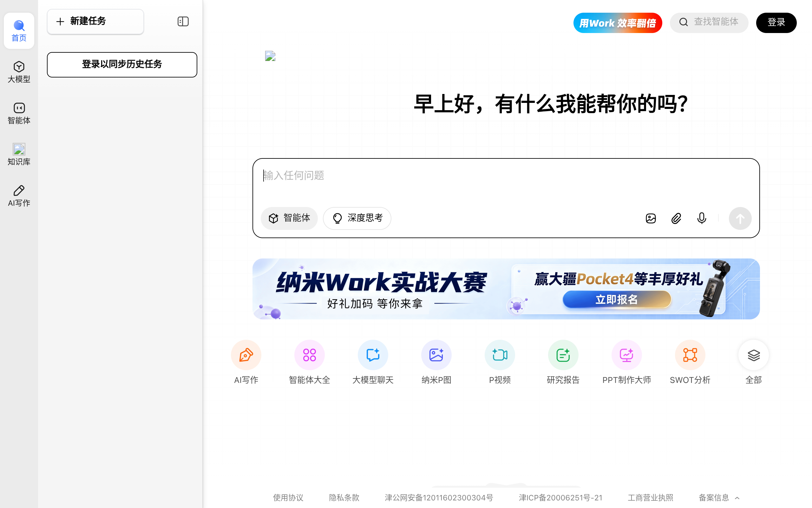The height and width of the screenshot is (508, 812).
Task: Click the paperclip attachment icon
Action: coord(676,218)
